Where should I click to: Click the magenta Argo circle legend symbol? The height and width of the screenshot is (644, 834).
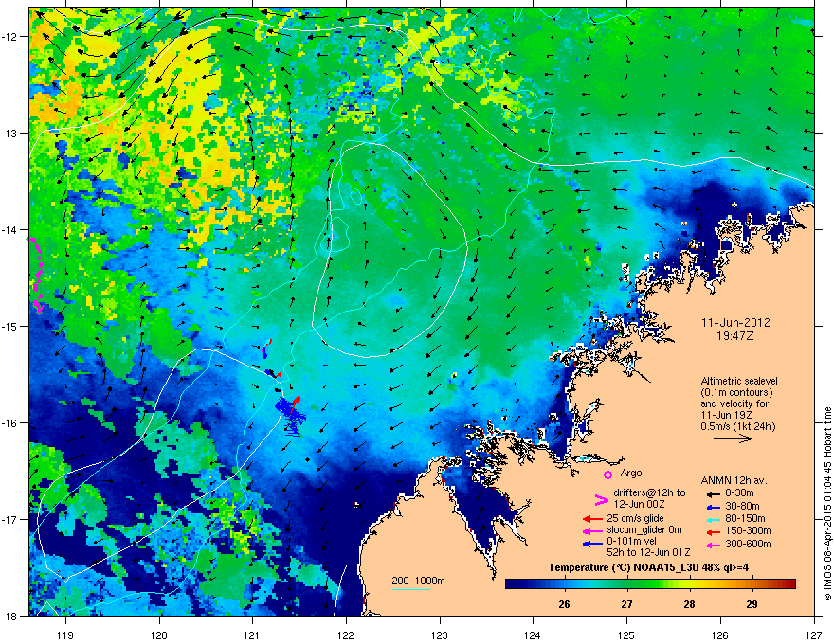click(x=607, y=474)
